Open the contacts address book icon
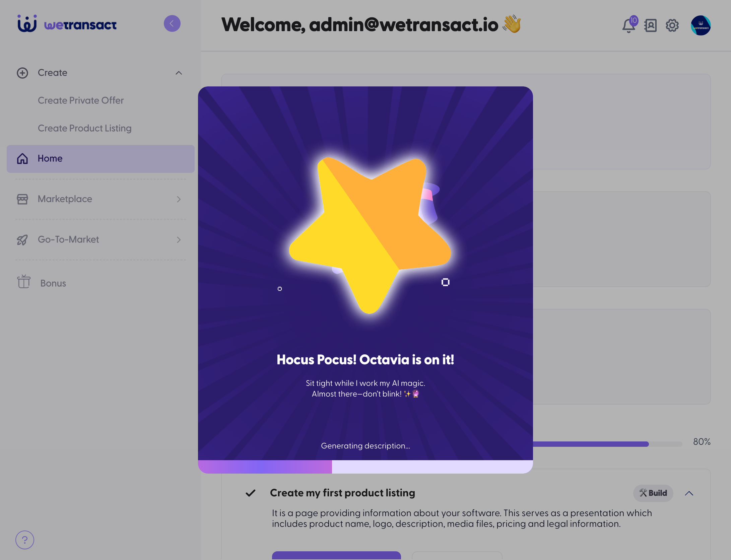The image size is (731, 560). point(650,25)
